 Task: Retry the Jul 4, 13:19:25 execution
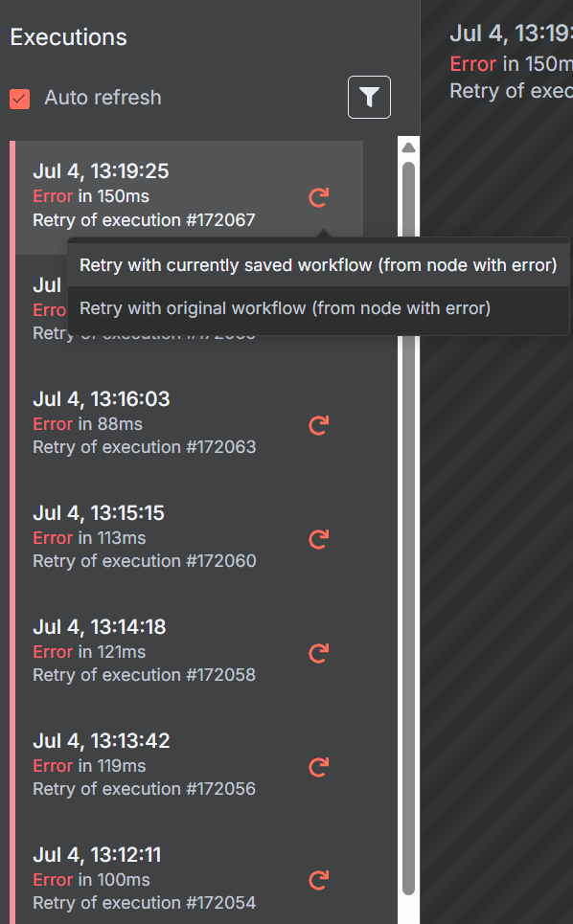pos(317,196)
